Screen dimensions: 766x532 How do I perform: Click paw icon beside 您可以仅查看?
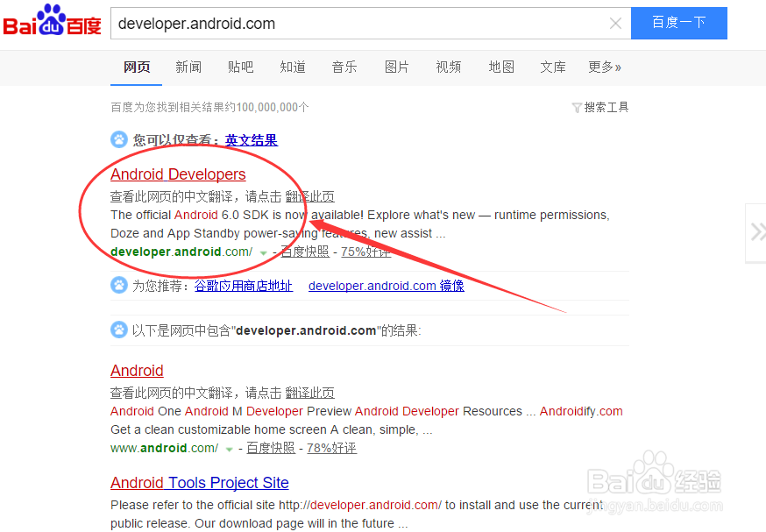coord(118,139)
